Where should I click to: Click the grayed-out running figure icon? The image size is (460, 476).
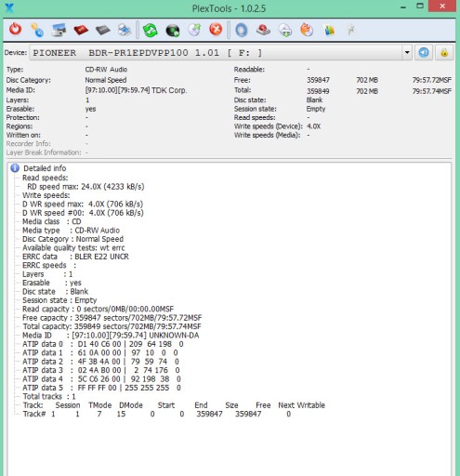coord(351,30)
